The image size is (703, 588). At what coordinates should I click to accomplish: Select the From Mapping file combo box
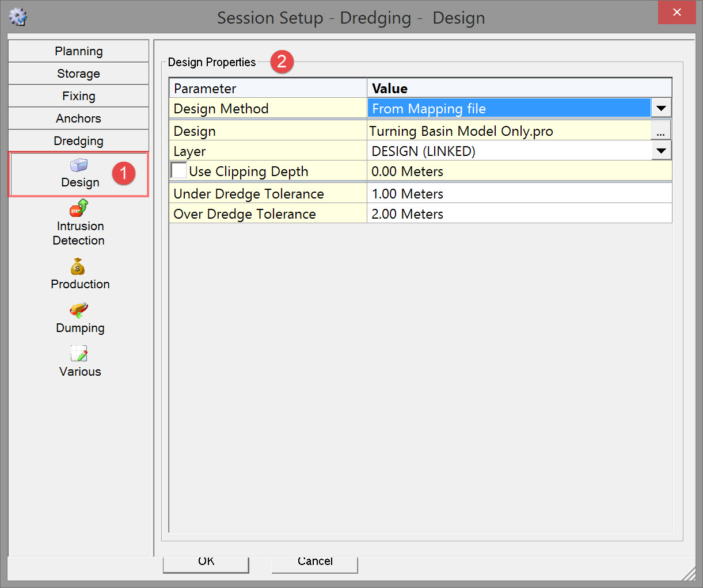pos(508,108)
